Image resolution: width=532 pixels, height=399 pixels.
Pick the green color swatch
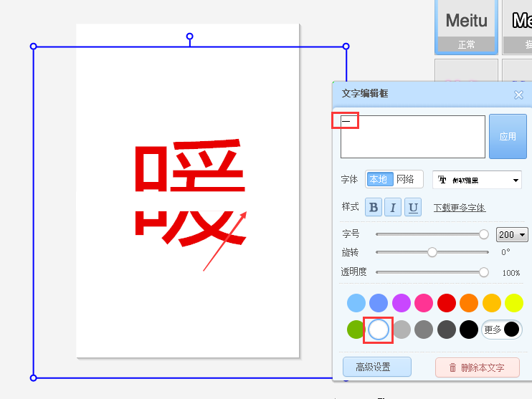[x=356, y=330]
